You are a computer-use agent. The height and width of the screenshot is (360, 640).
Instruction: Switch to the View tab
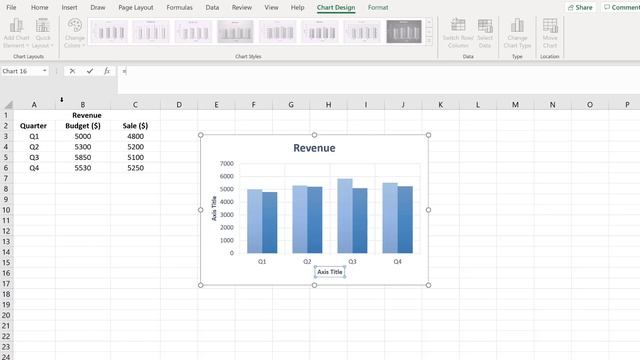(271, 7)
